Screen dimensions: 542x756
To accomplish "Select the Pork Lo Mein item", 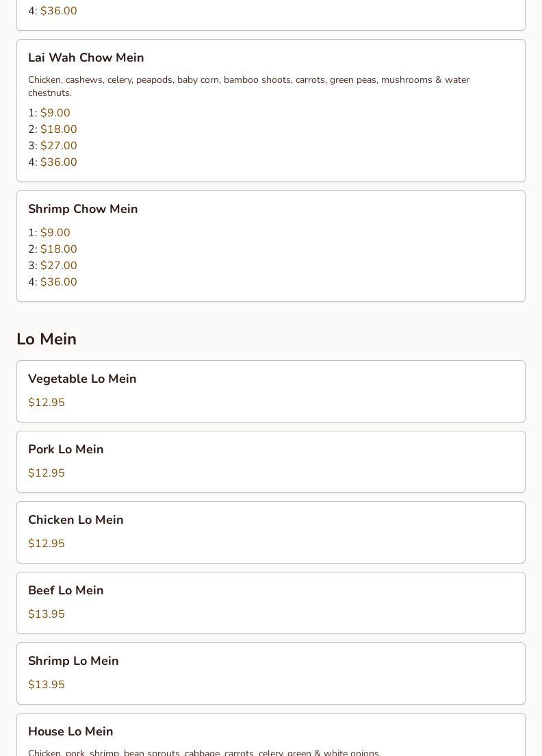I will [x=271, y=462].
